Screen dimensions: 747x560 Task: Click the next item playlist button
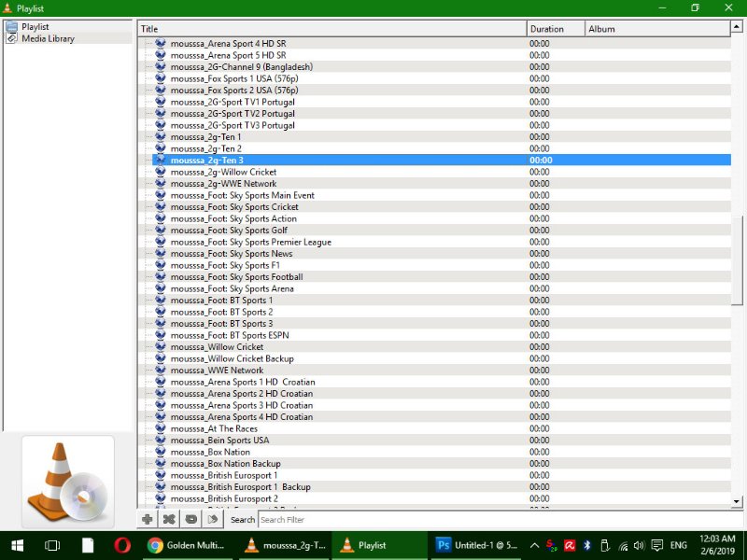coord(213,519)
